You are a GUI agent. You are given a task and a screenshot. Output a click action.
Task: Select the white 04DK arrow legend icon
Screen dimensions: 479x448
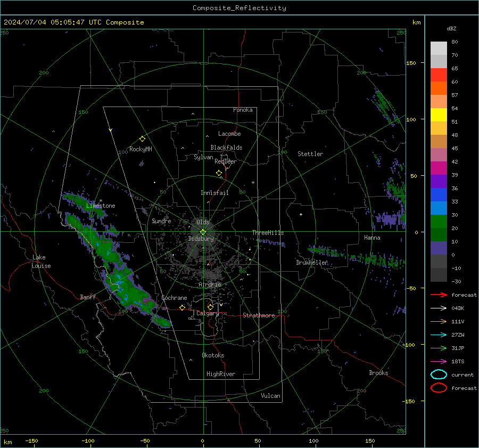tap(439, 308)
